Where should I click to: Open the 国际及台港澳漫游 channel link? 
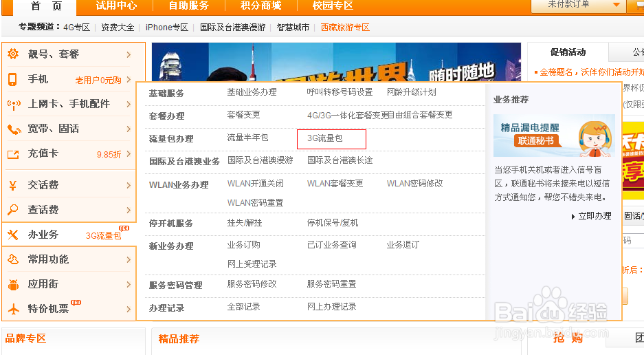[x=233, y=28]
